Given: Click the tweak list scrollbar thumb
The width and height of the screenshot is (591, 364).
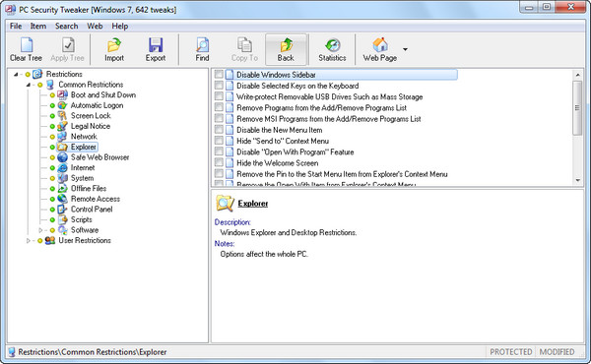Looking at the screenshot, I should (x=577, y=107).
